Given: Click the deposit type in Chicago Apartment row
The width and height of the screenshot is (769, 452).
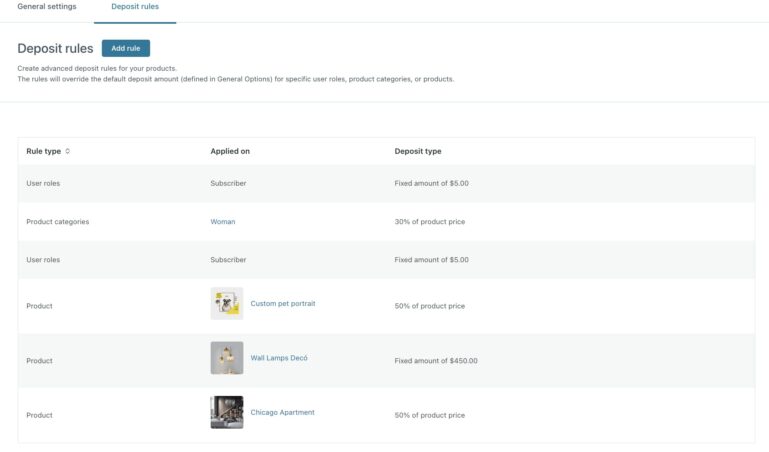Looking at the screenshot, I should [x=429, y=415].
